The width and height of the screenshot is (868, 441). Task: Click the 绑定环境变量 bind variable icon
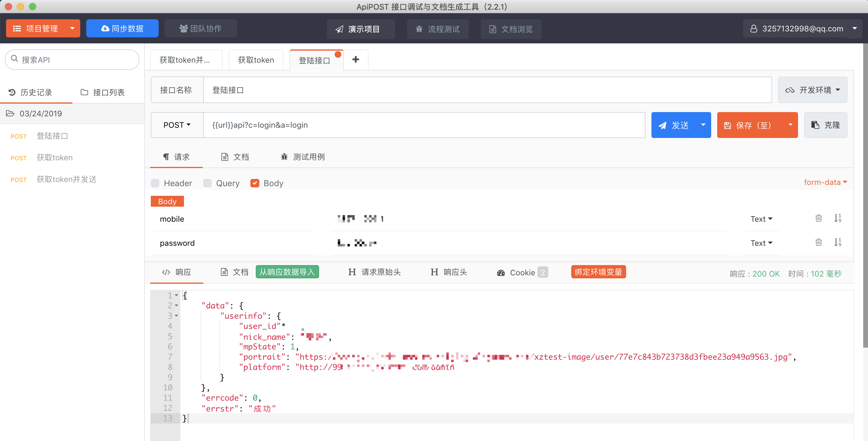pos(599,272)
